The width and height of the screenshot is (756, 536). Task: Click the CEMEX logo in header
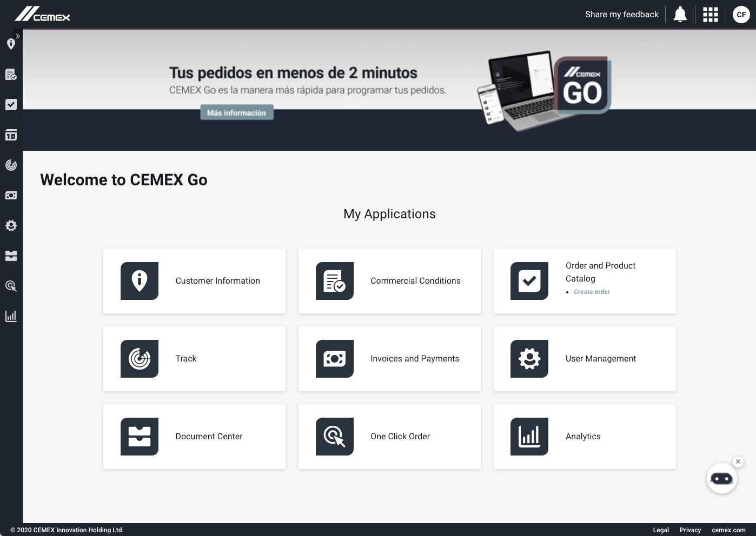tap(42, 14)
